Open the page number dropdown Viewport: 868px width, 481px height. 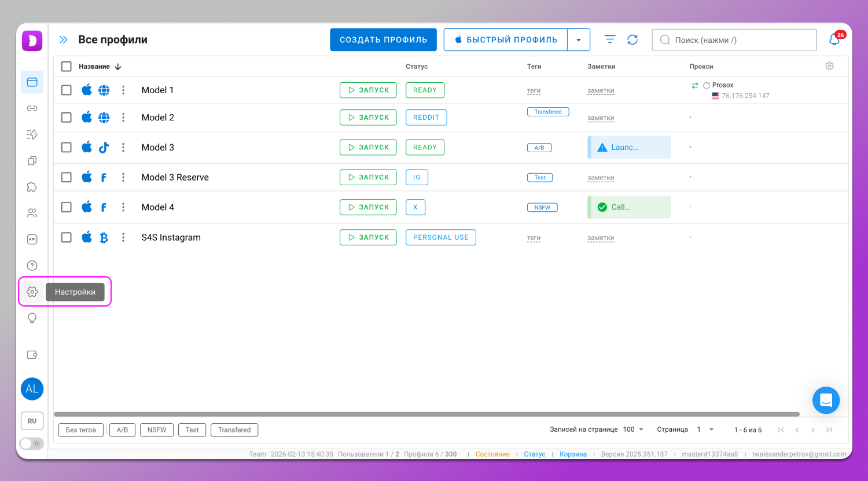[705, 429]
